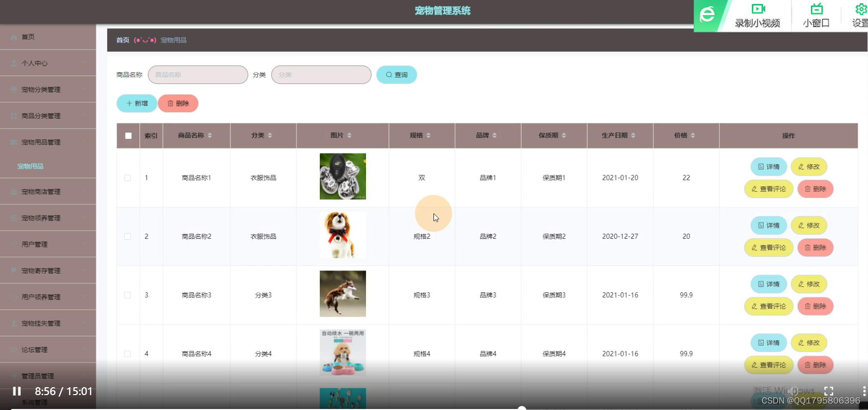Click 修改 for 商品名称2

pyautogui.click(x=809, y=225)
